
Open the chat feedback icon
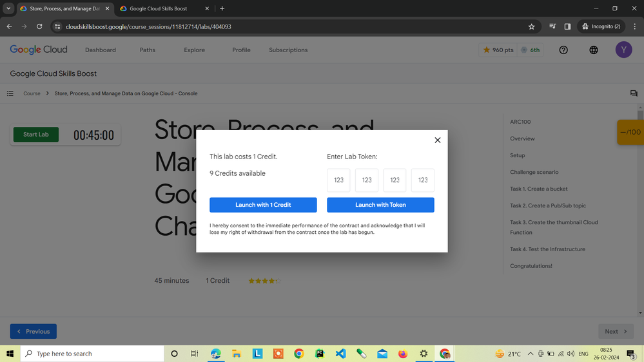tap(634, 93)
